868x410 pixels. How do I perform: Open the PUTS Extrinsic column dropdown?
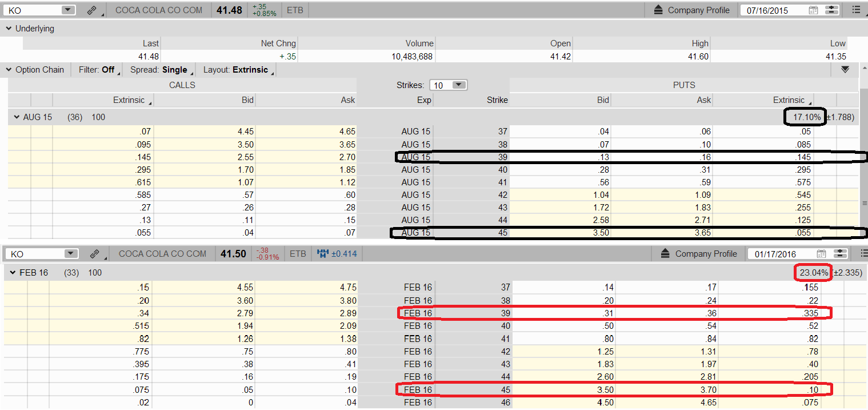point(793,100)
